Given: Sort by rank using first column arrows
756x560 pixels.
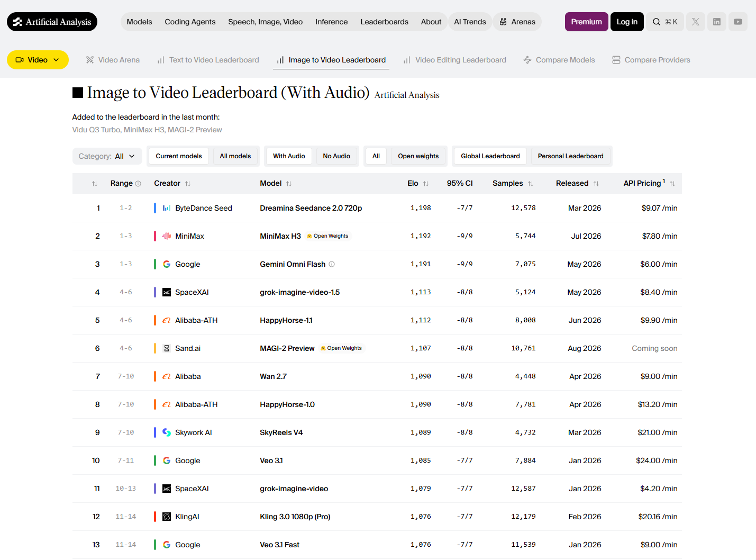Looking at the screenshot, I should click(x=95, y=184).
